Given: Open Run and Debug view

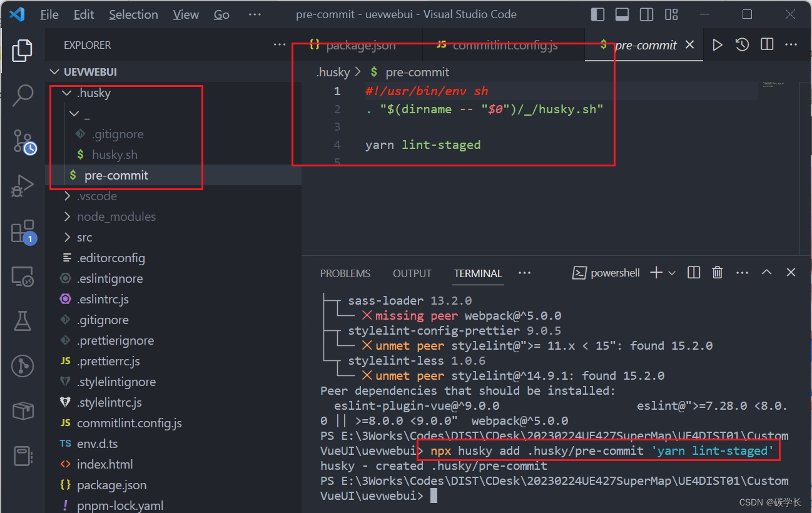Looking at the screenshot, I should [23, 186].
